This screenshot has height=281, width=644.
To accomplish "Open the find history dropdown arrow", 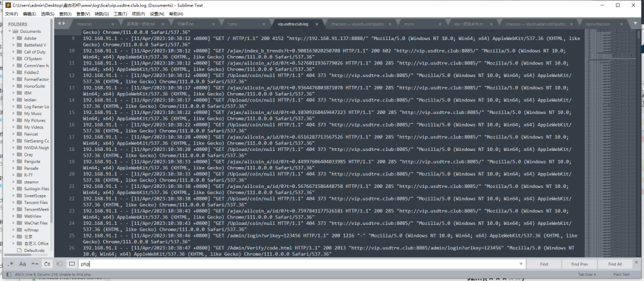I will (521, 264).
